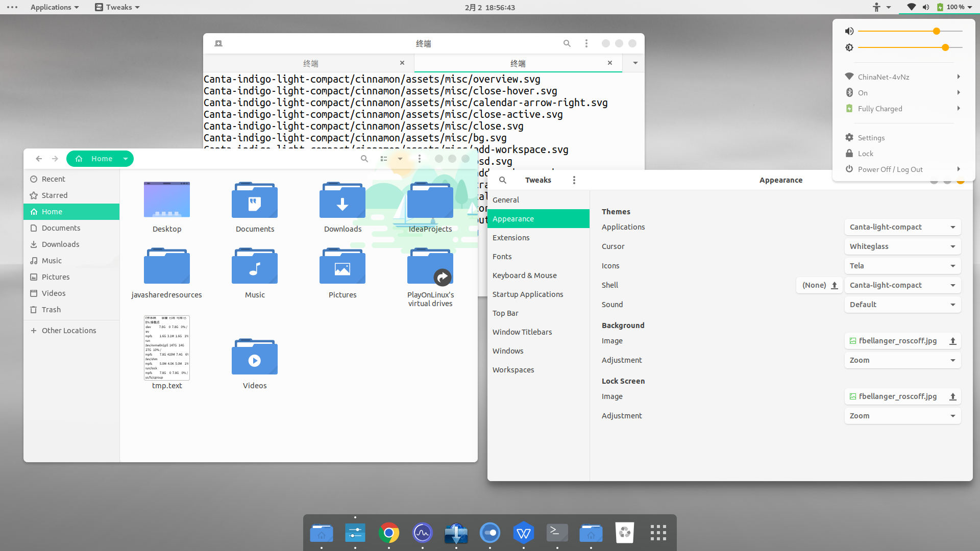Toggle the list view in the file manager

tap(384, 159)
